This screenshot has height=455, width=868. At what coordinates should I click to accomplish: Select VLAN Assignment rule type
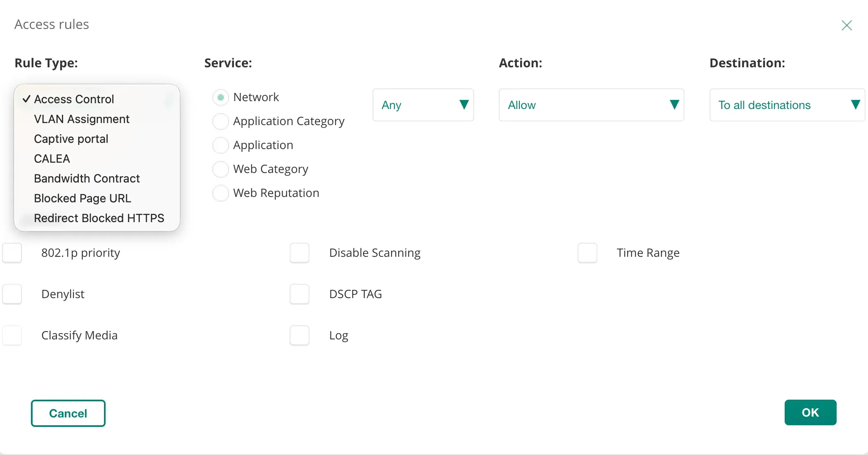tap(82, 119)
